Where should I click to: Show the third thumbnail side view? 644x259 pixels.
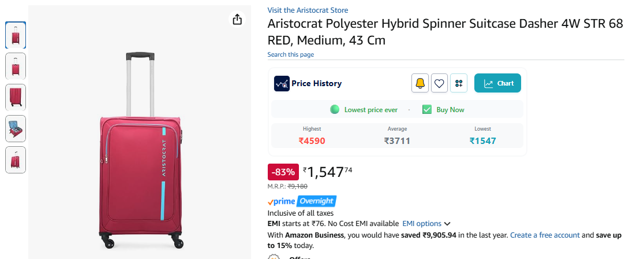point(16,97)
